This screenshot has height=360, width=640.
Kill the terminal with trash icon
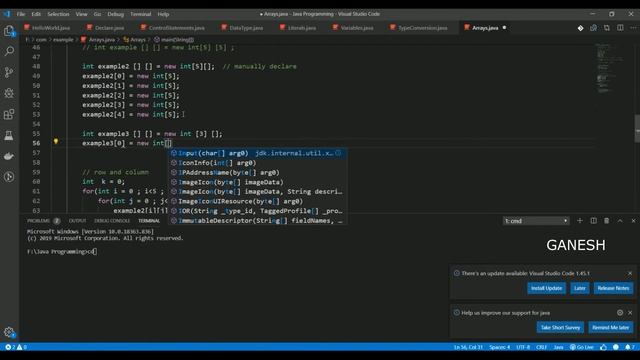click(607, 221)
